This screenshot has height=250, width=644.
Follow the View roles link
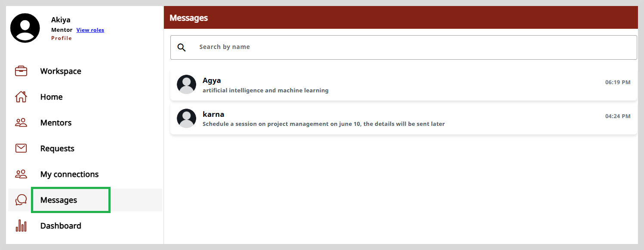(90, 30)
